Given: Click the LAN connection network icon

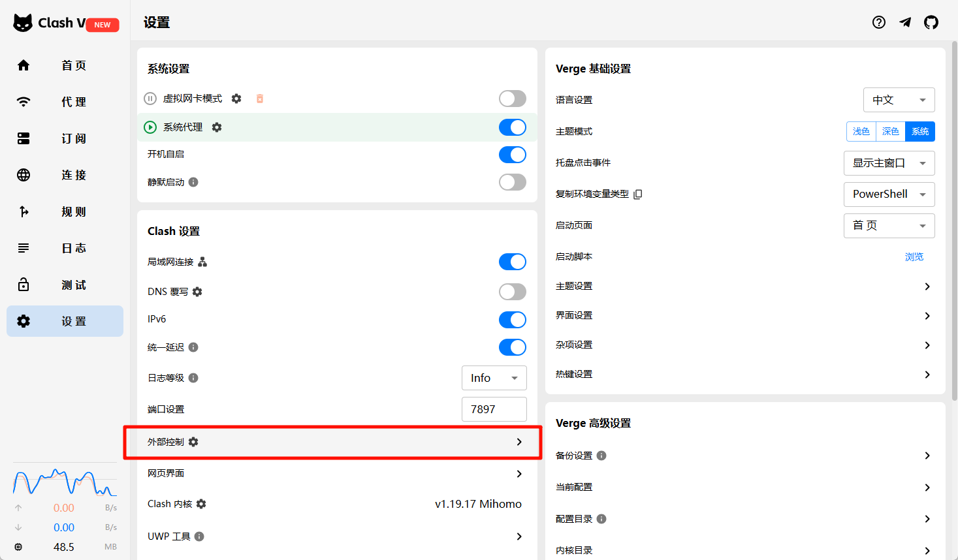Looking at the screenshot, I should point(202,262).
